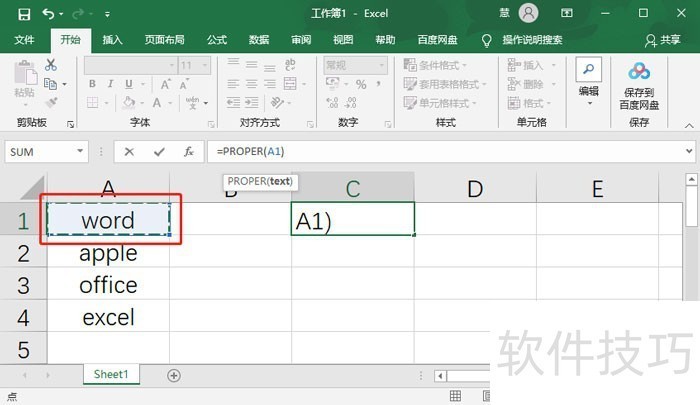The width and height of the screenshot is (700, 405).
Task: Open 套用表格格式 dropdown
Action: (x=445, y=84)
